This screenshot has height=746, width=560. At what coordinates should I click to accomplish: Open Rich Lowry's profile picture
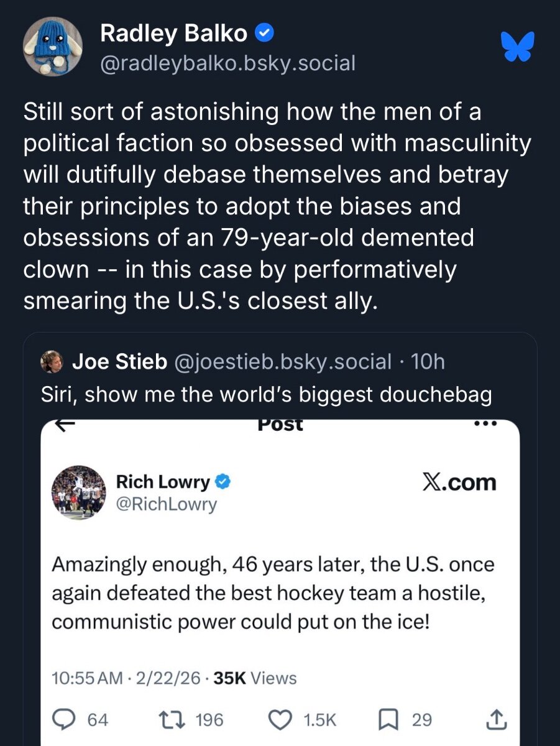pyautogui.click(x=78, y=492)
